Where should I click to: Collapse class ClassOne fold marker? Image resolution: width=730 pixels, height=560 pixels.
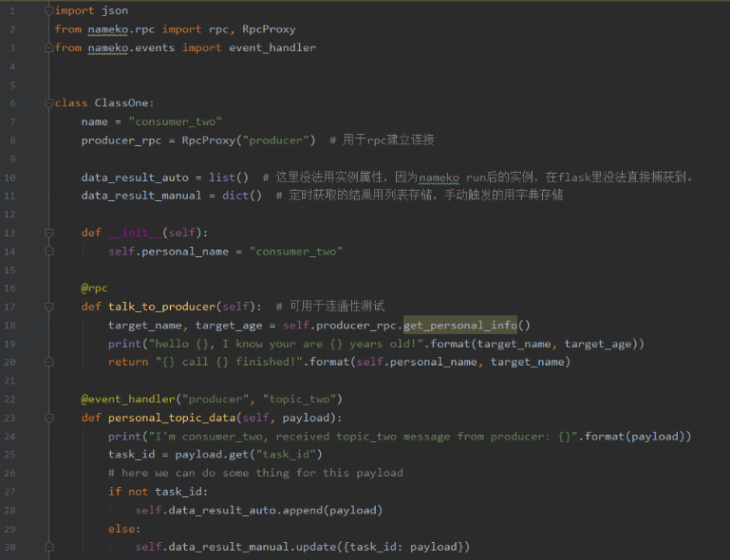tap(48, 103)
